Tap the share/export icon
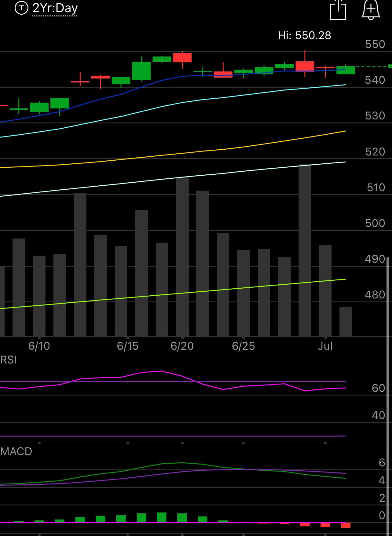 338,10
